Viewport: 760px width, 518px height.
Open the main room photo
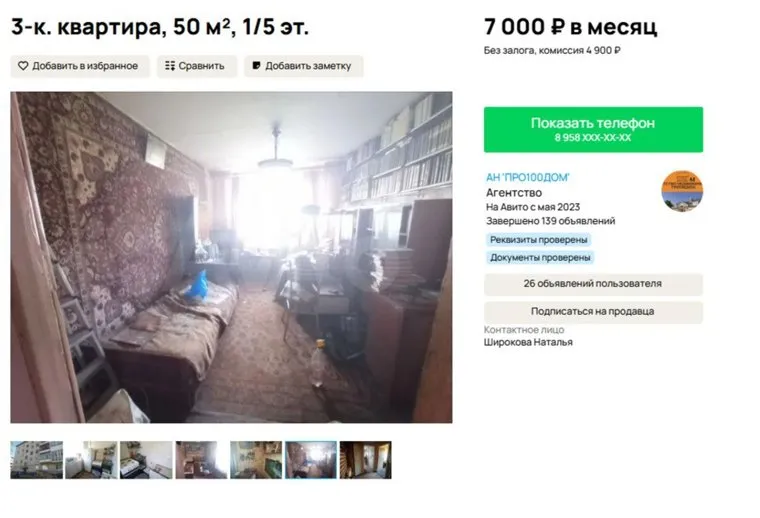point(231,257)
